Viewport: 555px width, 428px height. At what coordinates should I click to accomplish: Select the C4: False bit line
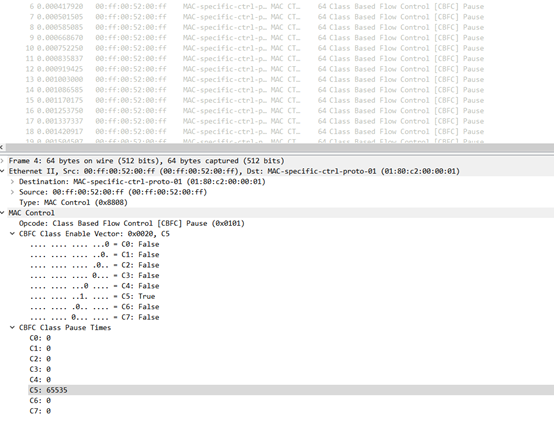(95, 286)
